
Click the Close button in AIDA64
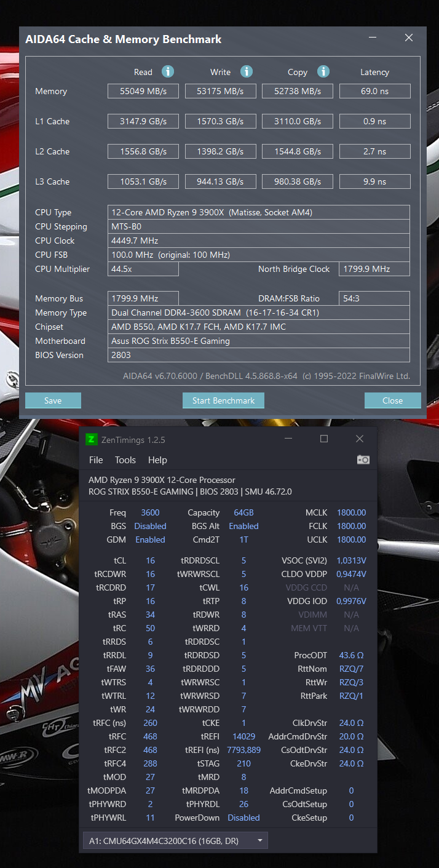(392, 400)
